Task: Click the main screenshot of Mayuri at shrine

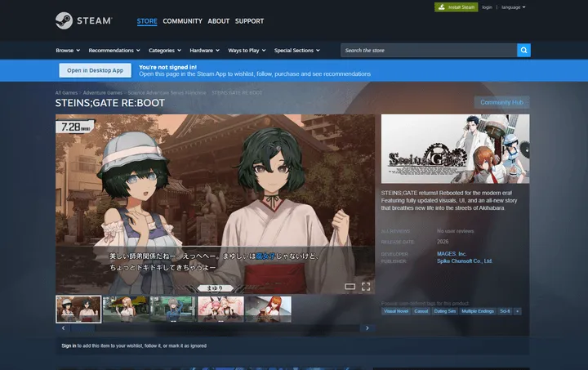Action: pos(216,204)
